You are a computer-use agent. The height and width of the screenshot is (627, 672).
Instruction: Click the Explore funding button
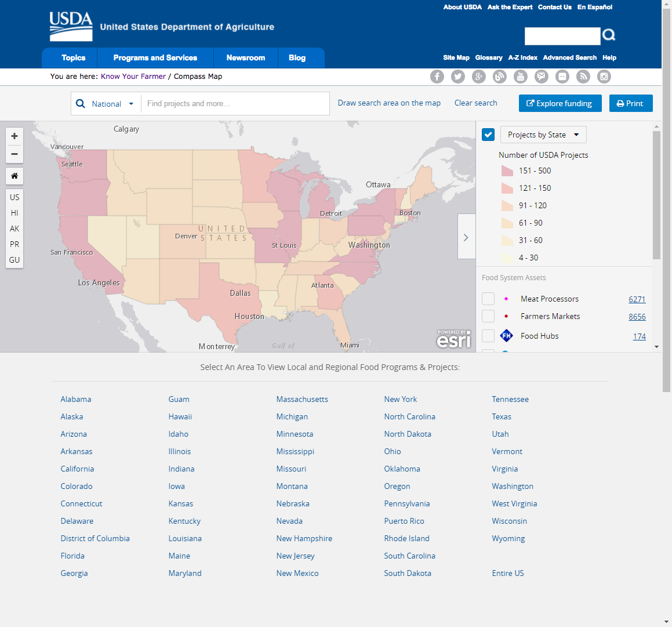point(560,103)
